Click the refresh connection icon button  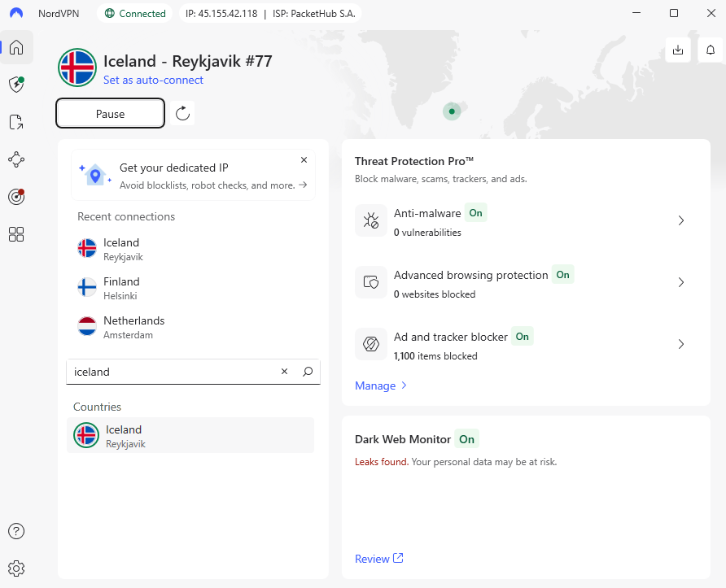tap(182, 113)
